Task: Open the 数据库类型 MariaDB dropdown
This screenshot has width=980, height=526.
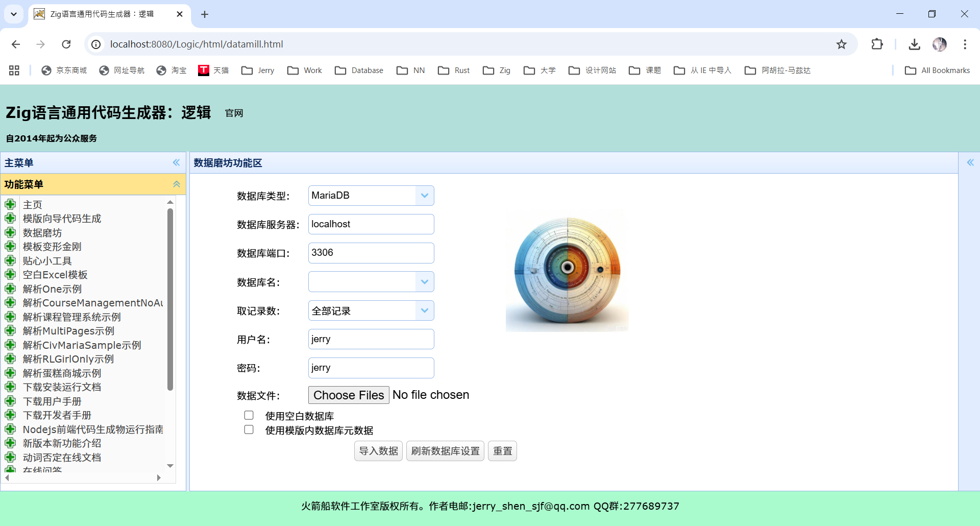Action: (x=424, y=196)
